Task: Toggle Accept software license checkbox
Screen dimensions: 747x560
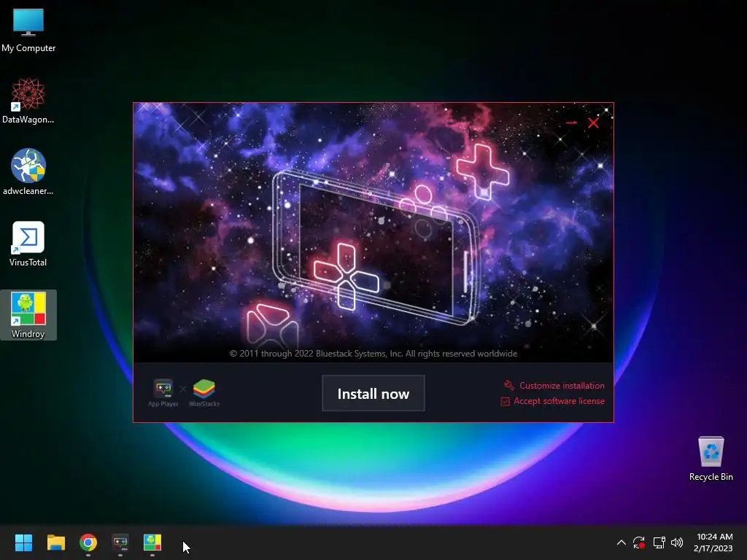Action: [505, 402]
